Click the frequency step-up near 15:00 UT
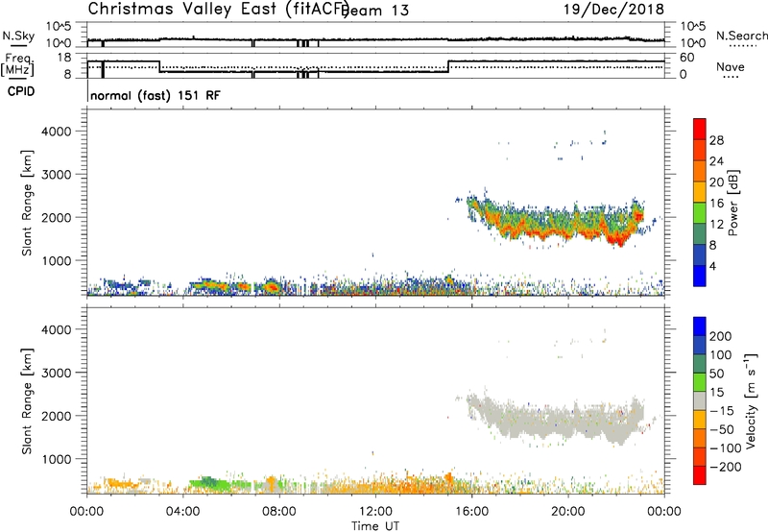Viewport: 768px width, 532px height. pos(448,66)
